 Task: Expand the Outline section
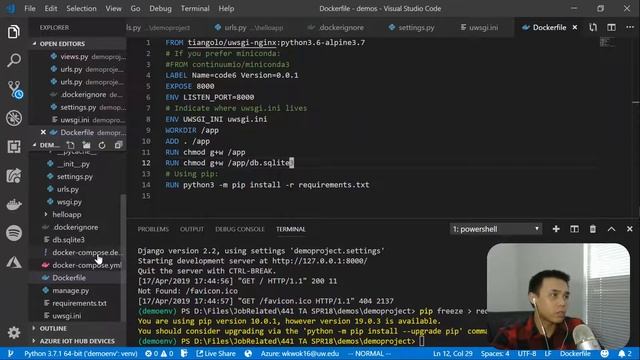53,328
